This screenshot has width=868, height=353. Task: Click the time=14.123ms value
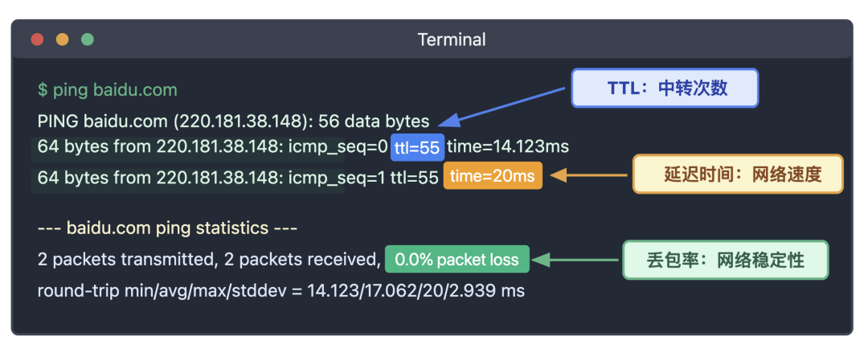click(x=508, y=146)
